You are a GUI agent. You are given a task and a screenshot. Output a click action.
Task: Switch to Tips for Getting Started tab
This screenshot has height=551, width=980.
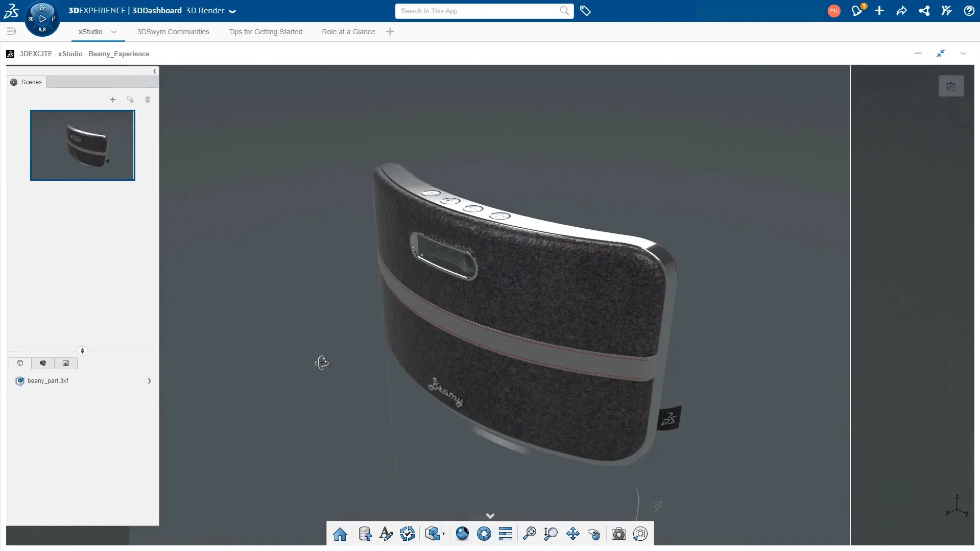pyautogui.click(x=266, y=32)
